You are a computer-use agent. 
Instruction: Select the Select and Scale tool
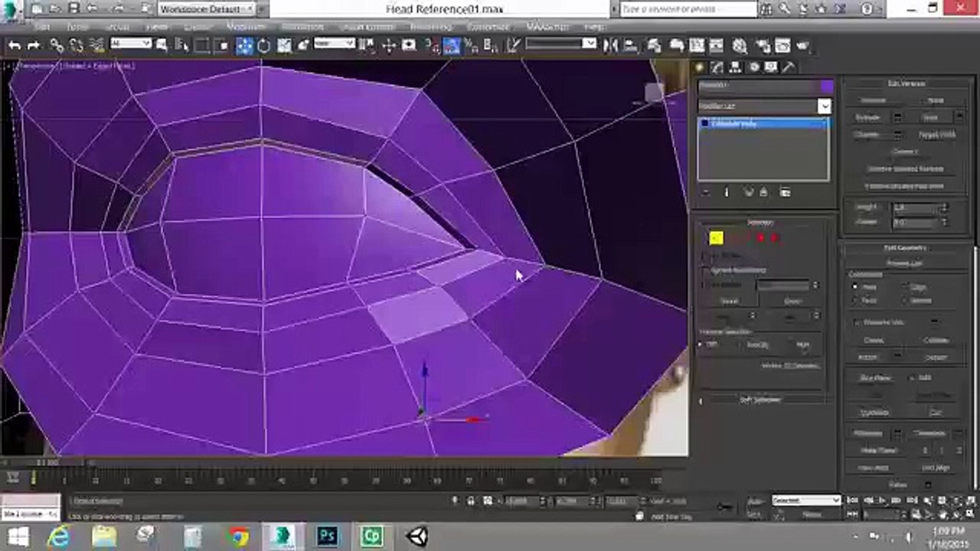coord(284,46)
